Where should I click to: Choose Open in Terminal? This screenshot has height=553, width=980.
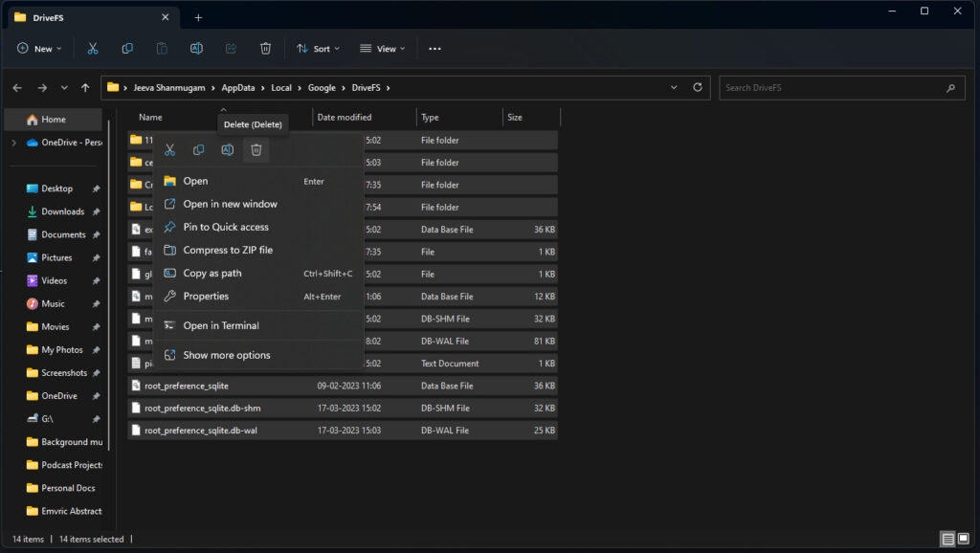pos(258,325)
